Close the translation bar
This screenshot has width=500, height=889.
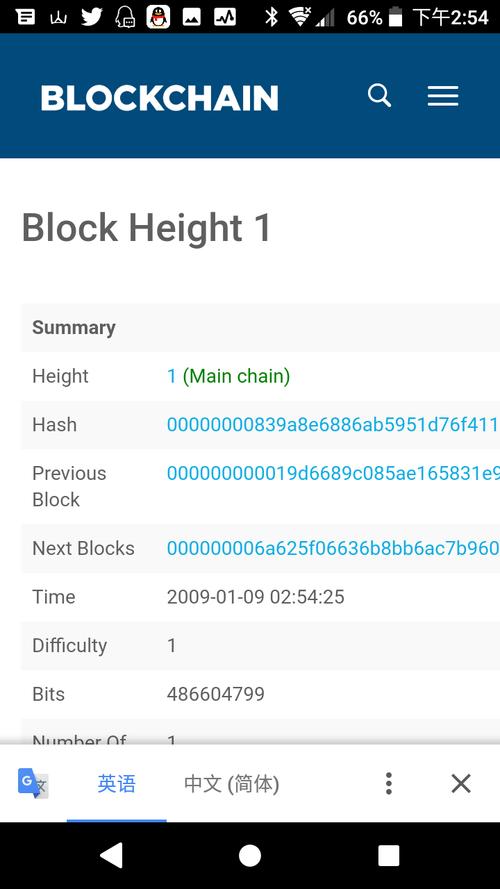pos(461,784)
